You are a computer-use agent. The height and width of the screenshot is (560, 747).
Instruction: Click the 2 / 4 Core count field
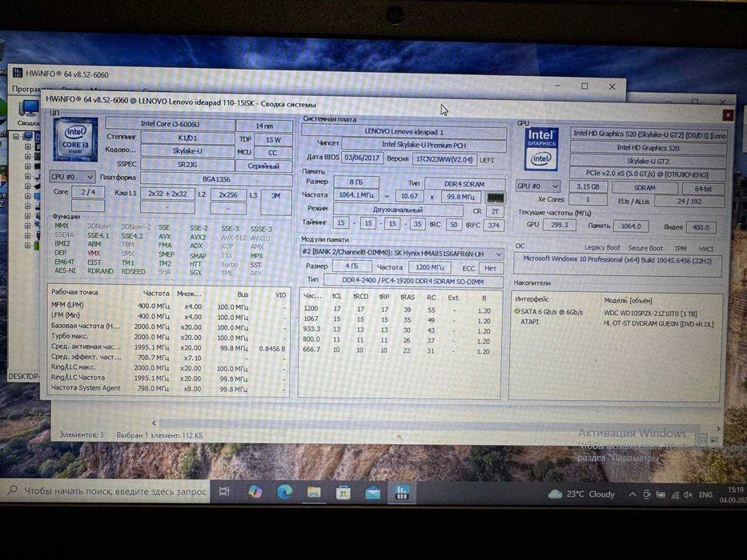pos(88,192)
